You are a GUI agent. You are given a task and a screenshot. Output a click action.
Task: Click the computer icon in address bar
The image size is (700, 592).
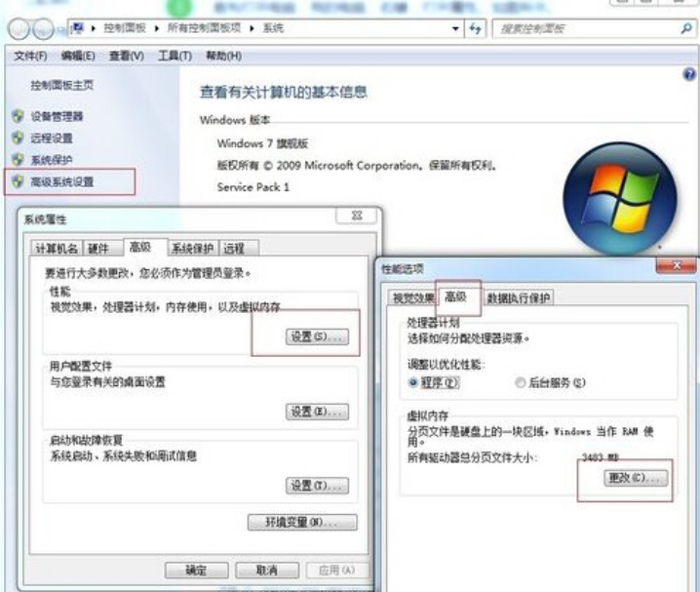click(x=78, y=28)
